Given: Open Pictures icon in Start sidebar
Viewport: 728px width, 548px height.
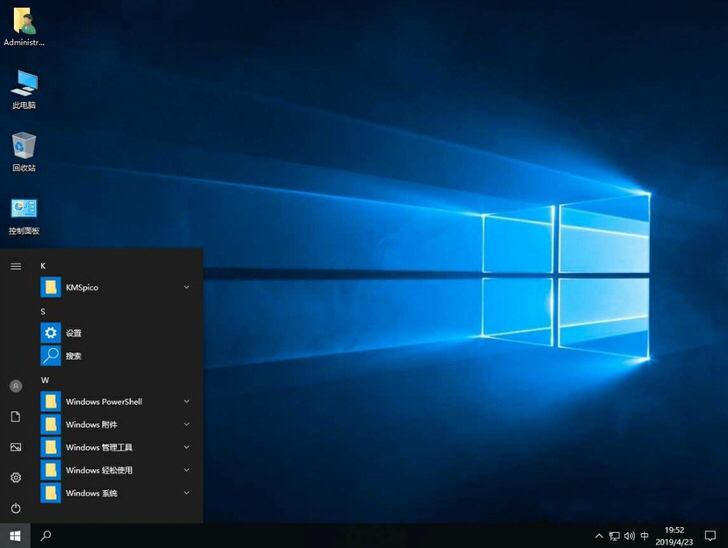Looking at the screenshot, I should click(x=16, y=447).
